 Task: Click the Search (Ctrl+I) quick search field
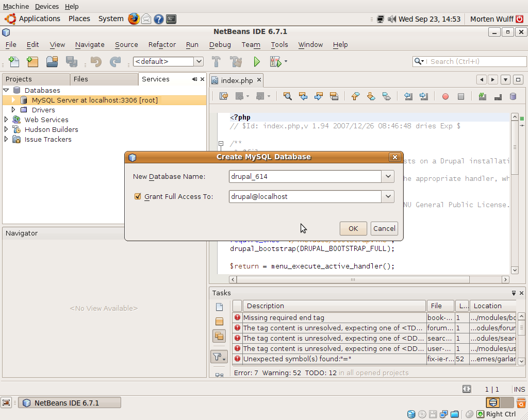(469, 62)
